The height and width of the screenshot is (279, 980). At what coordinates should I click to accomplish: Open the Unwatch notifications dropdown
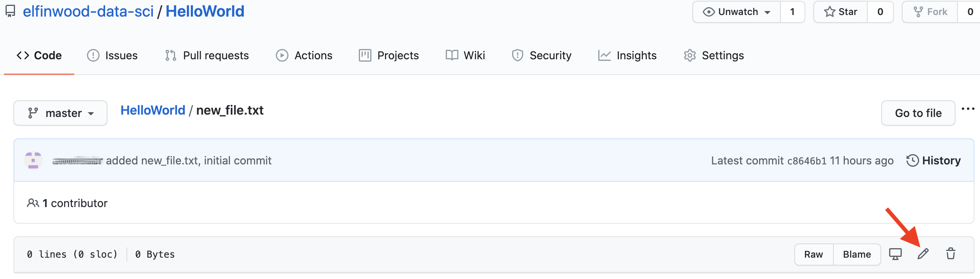[x=737, y=12]
